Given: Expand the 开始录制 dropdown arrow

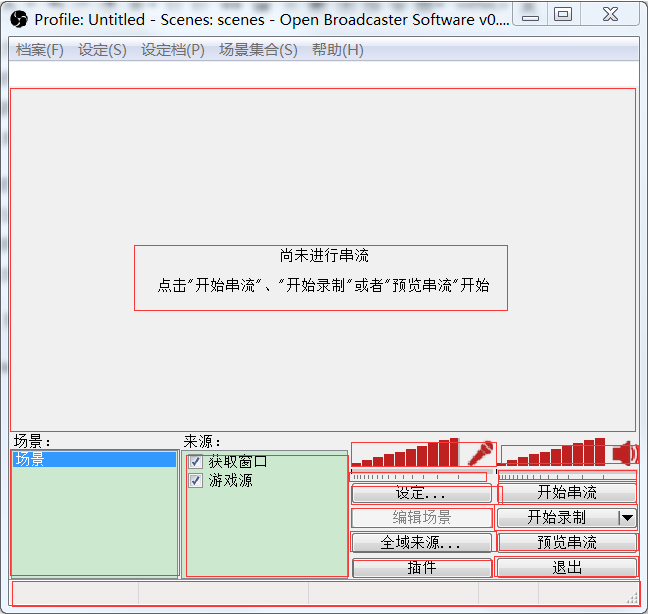Looking at the screenshot, I should 627,517.
